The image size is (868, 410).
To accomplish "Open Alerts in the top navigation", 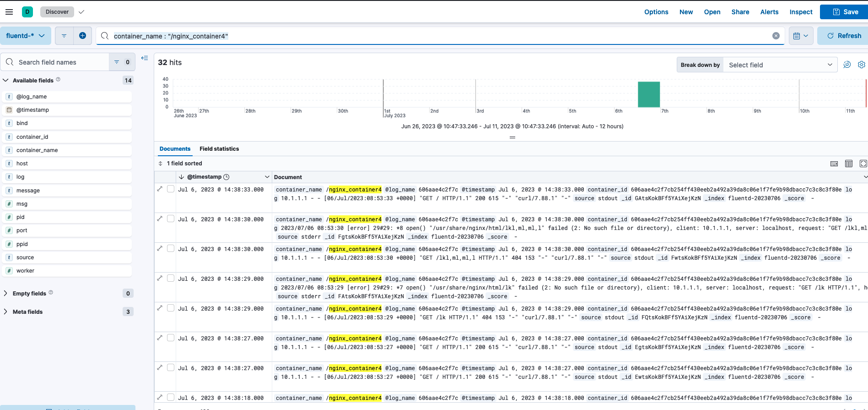I will [x=769, y=12].
